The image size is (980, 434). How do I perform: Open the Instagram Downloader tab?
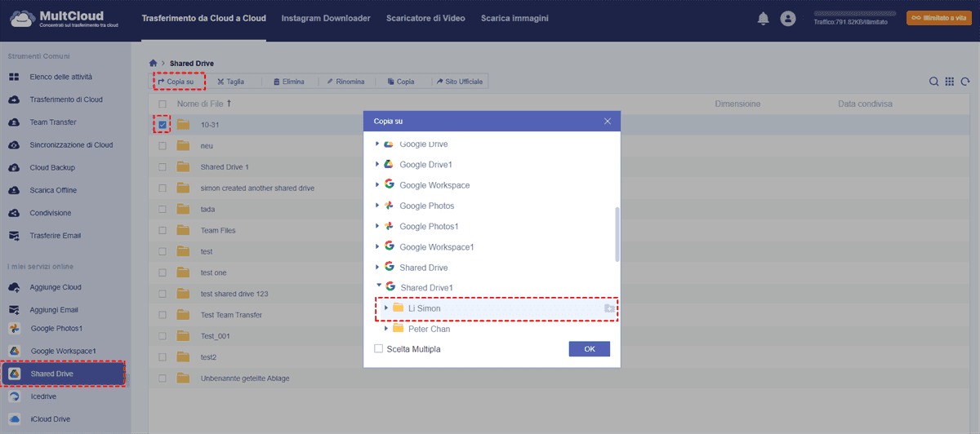coord(326,18)
